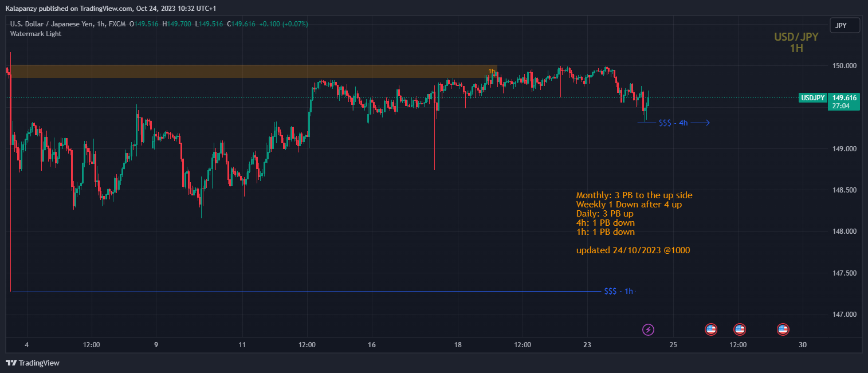Click the '18' date label on time axis
The width and height of the screenshot is (868, 373).
458,345
